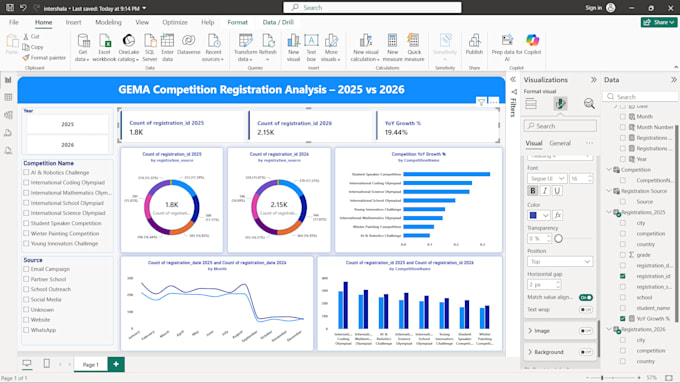Viewport: 680px width, 383px height.
Task: Click the Build visual icon in Visualizations
Action: tap(531, 104)
